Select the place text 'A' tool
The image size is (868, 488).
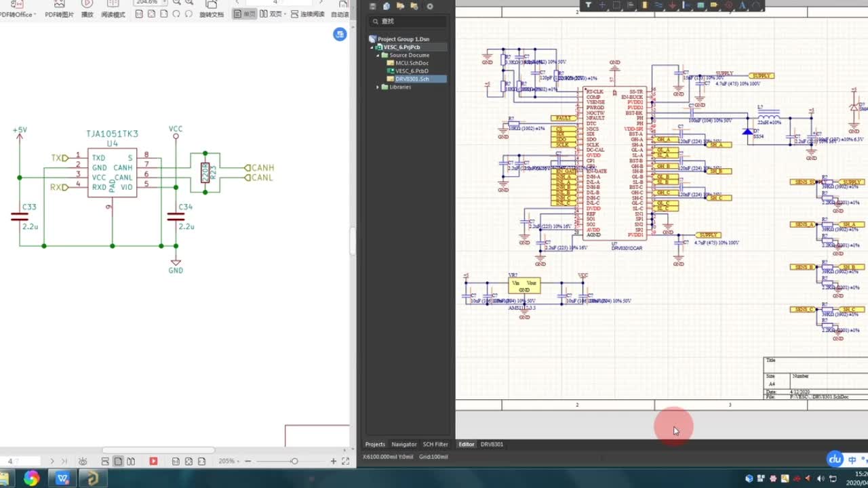743,5
